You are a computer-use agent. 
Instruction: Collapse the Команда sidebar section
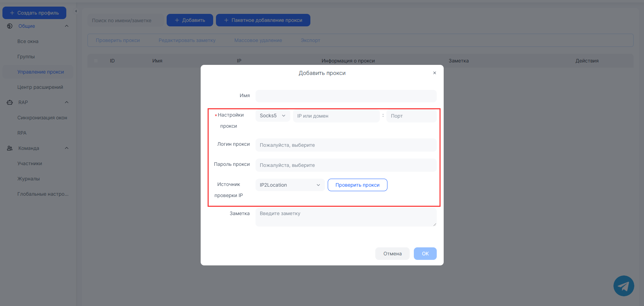[67, 148]
